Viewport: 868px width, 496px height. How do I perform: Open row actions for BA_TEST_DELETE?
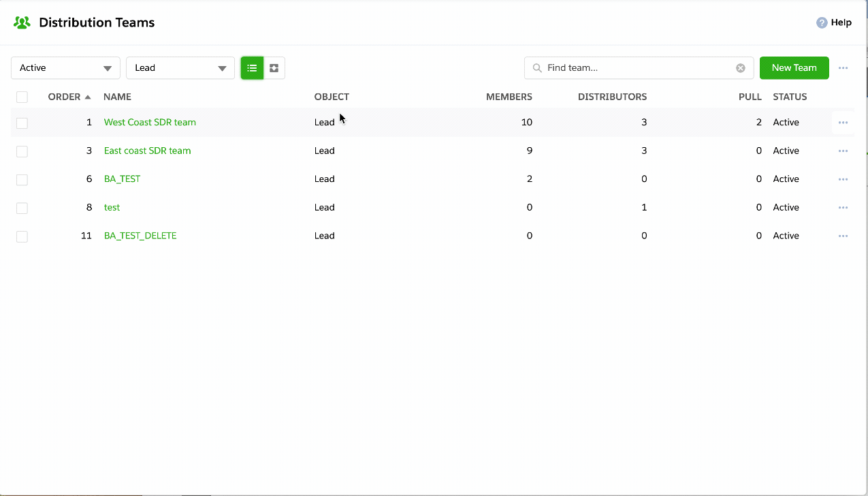coord(843,236)
